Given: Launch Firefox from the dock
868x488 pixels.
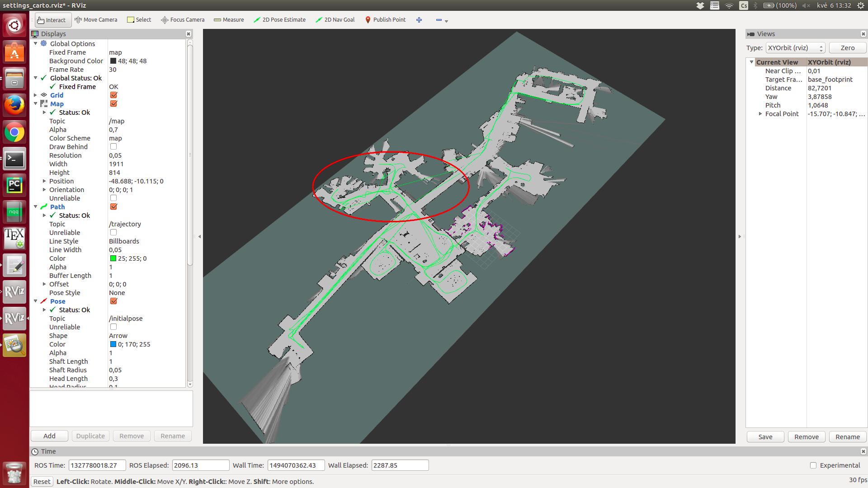Looking at the screenshot, I should [14, 105].
